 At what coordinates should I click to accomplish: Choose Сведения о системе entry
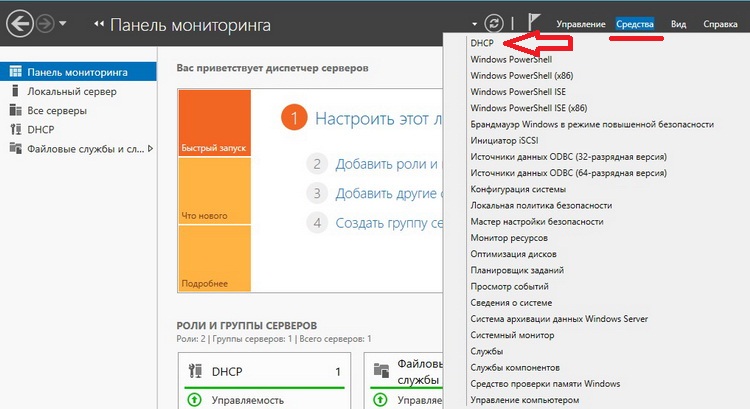point(511,303)
